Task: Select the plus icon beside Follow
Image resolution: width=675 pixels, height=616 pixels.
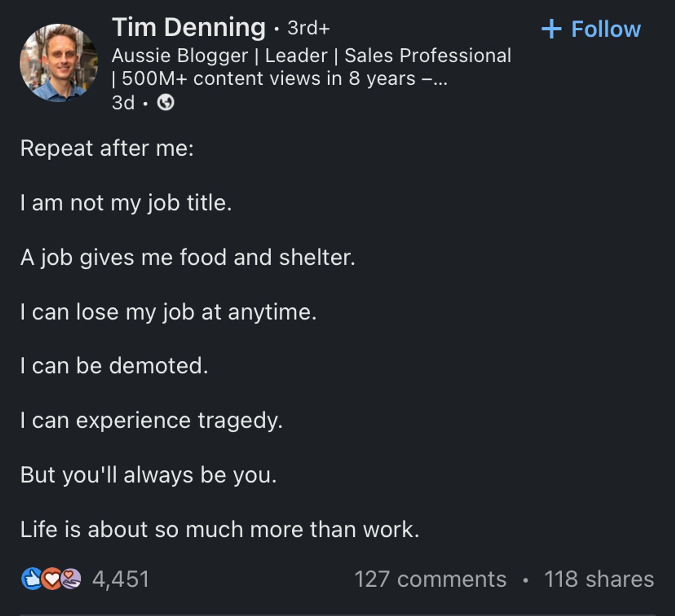Action: tap(551, 29)
